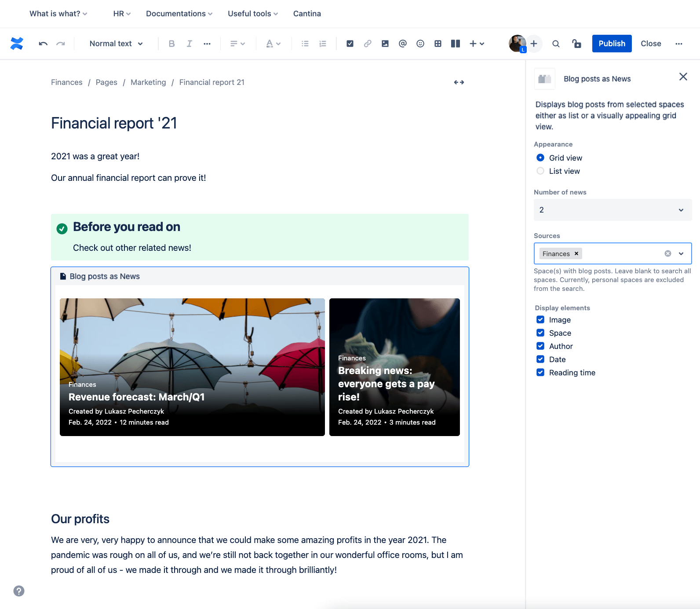Click the Before you read on heading
Image resolution: width=700 pixels, height=609 pixels.
pyautogui.click(x=127, y=227)
